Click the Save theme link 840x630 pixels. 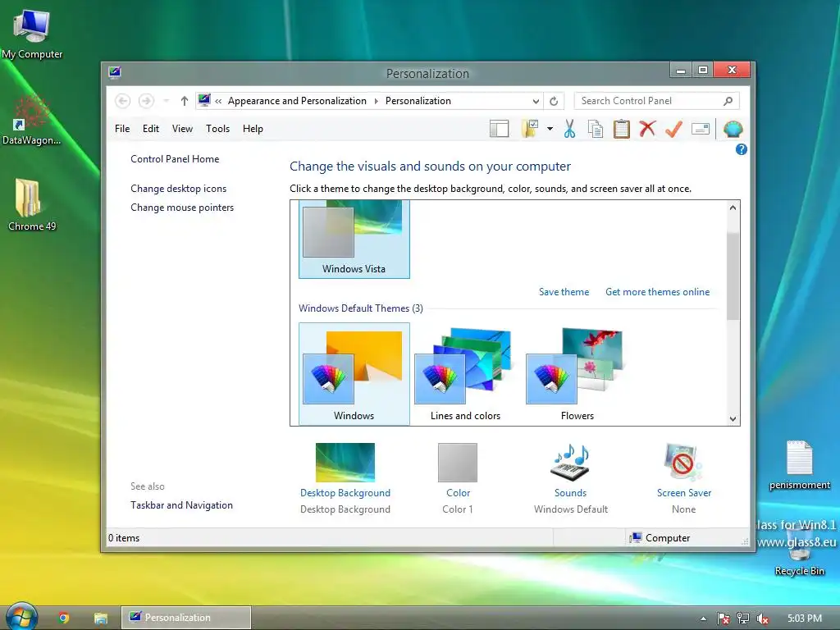pyautogui.click(x=564, y=292)
